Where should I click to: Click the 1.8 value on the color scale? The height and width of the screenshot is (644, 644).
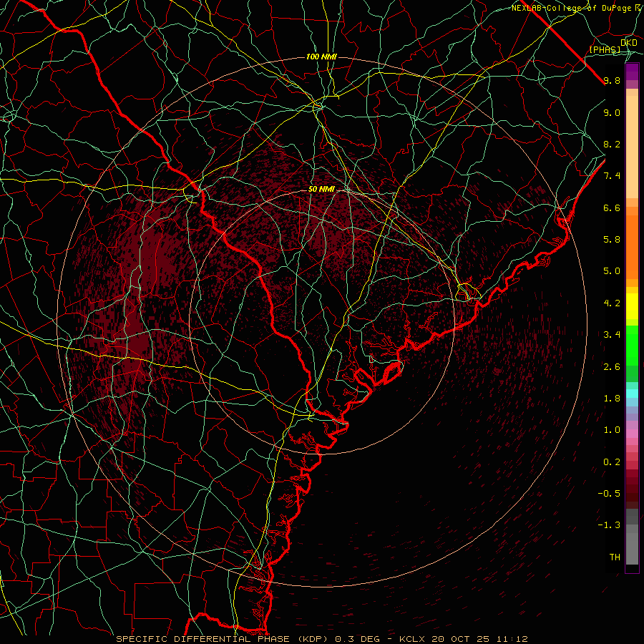[x=612, y=399]
